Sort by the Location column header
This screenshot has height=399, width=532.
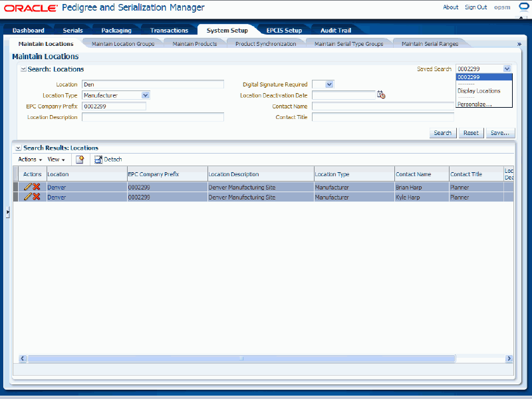tap(86, 174)
